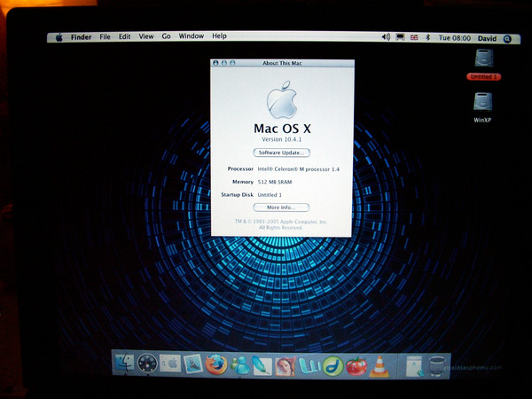Launch Firefox from the Dock
Viewport: 532px width, 399px height.
coord(216,364)
